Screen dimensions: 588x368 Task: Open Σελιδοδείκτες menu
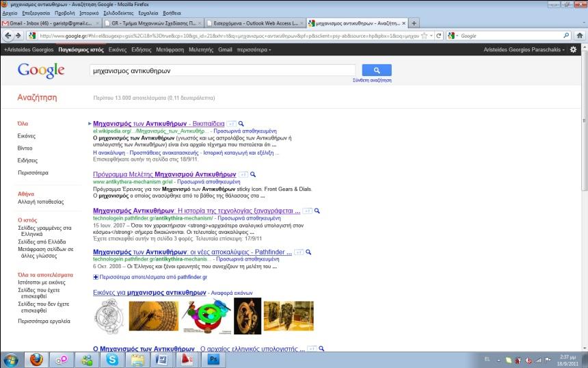click(x=118, y=13)
